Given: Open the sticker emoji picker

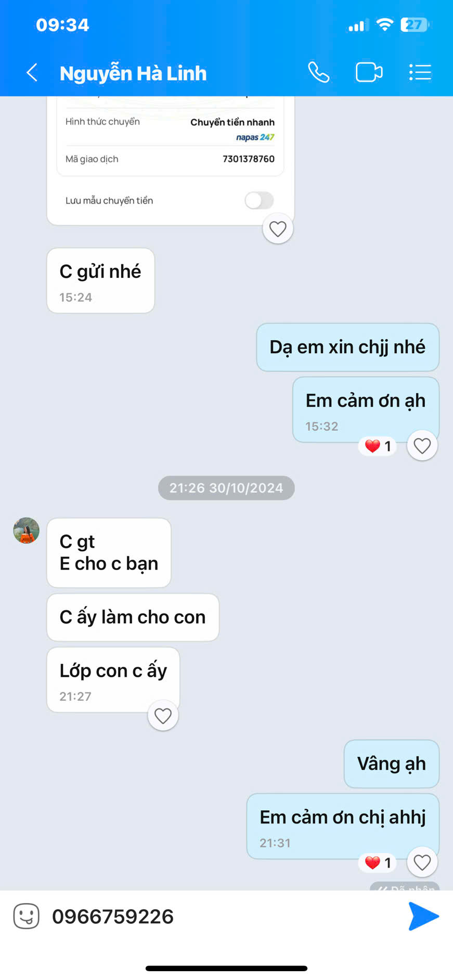Looking at the screenshot, I should coord(27,916).
